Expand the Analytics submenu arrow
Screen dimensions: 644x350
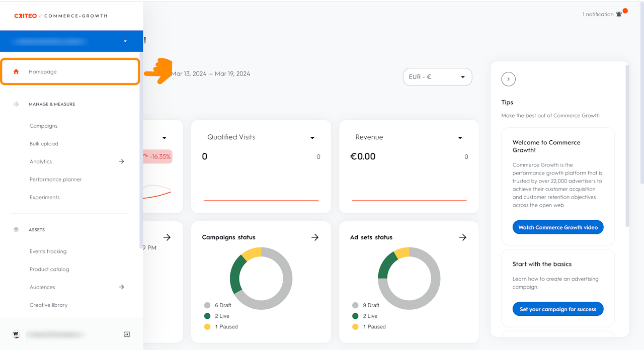pyautogui.click(x=121, y=161)
